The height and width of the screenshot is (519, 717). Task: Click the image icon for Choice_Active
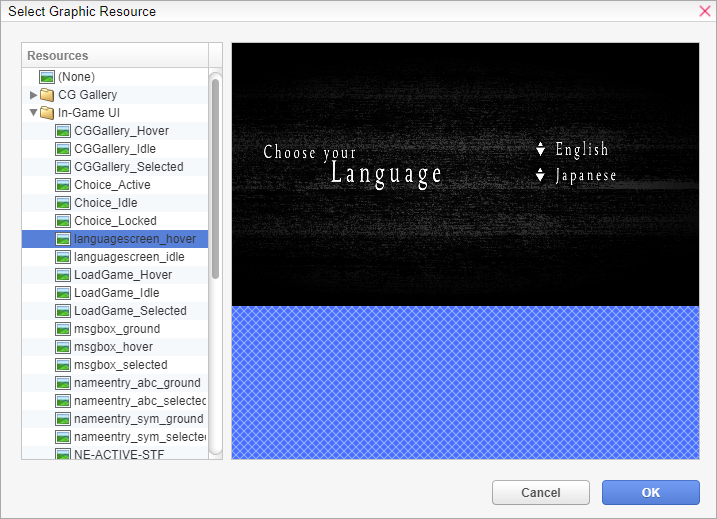coord(63,185)
